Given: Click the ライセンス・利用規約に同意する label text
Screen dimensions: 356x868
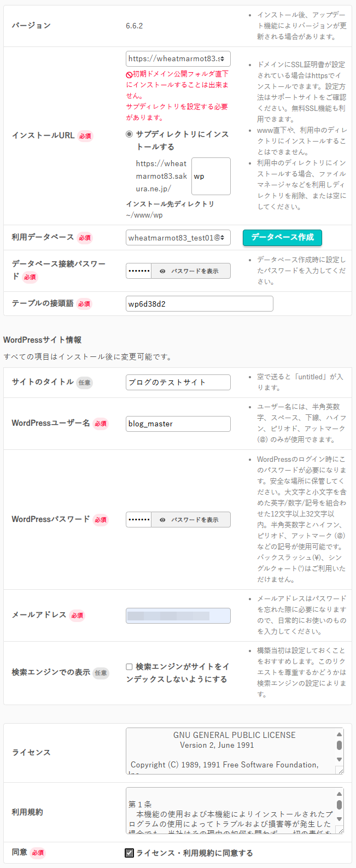Looking at the screenshot, I should pyautogui.click(x=195, y=853).
